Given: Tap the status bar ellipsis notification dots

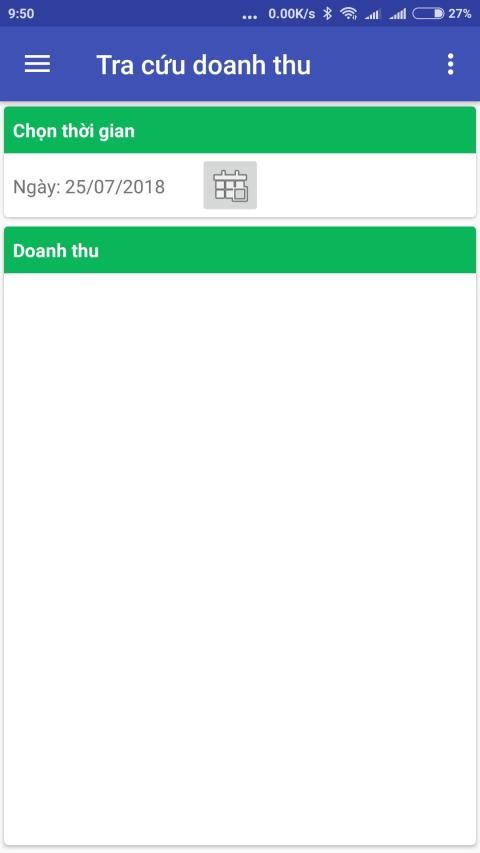Looking at the screenshot, I should (249, 17).
